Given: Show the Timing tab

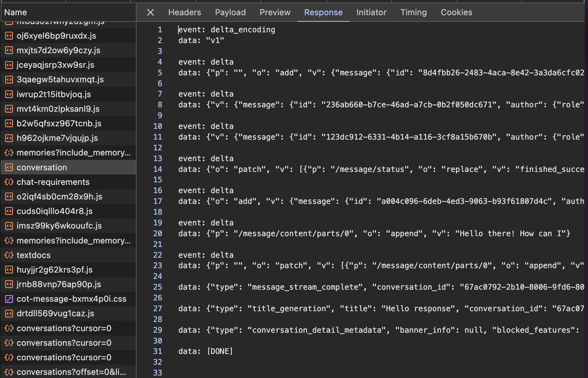Looking at the screenshot, I should point(413,12).
